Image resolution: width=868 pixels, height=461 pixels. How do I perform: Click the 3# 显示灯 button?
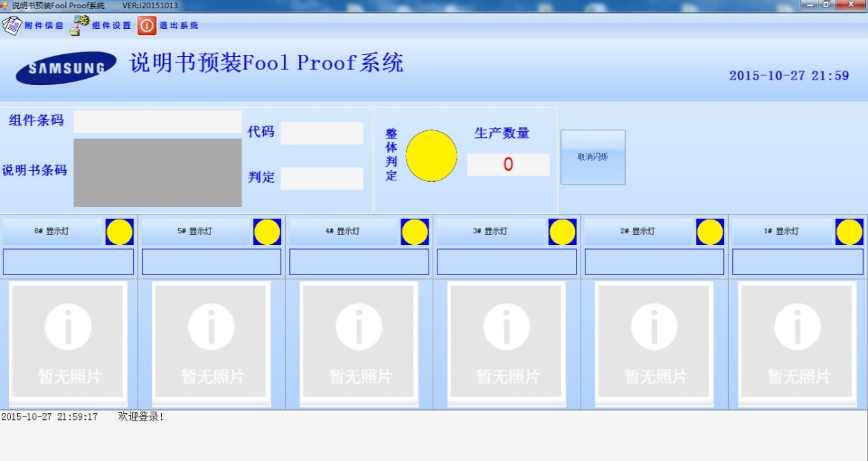[491, 232]
